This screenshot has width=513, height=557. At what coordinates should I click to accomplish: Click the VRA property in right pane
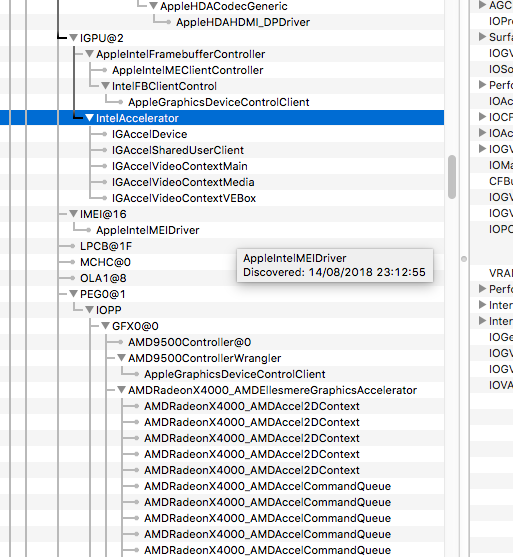click(501, 273)
